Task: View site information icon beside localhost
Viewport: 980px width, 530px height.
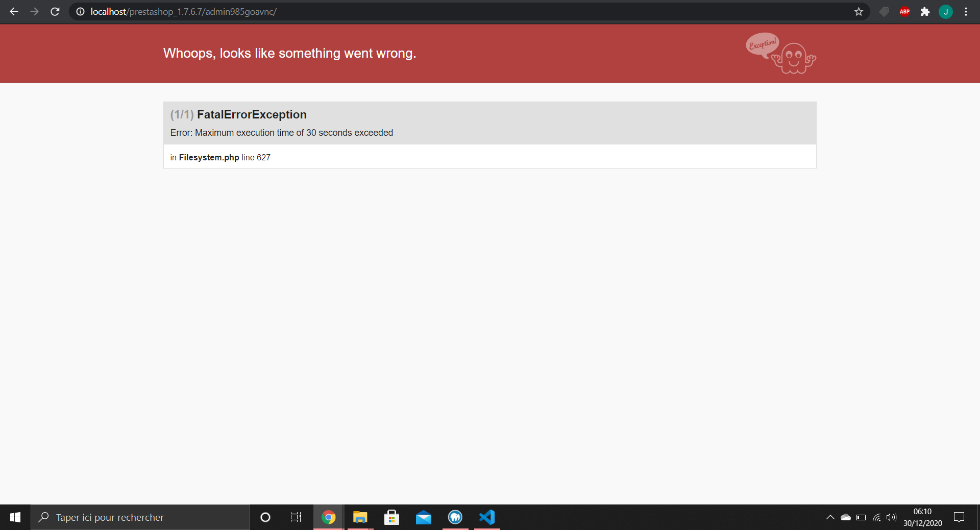Action: (80, 11)
